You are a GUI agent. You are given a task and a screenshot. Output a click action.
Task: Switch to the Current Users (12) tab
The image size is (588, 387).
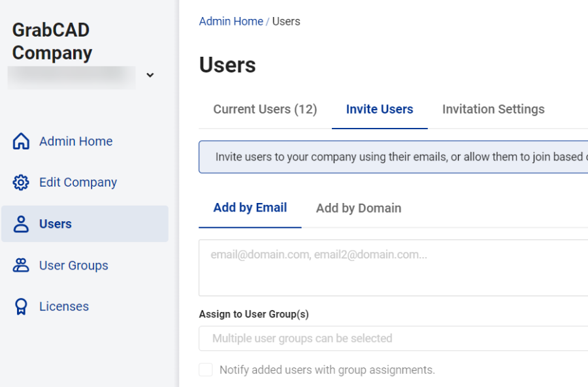pyautogui.click(x=265, y=110)
